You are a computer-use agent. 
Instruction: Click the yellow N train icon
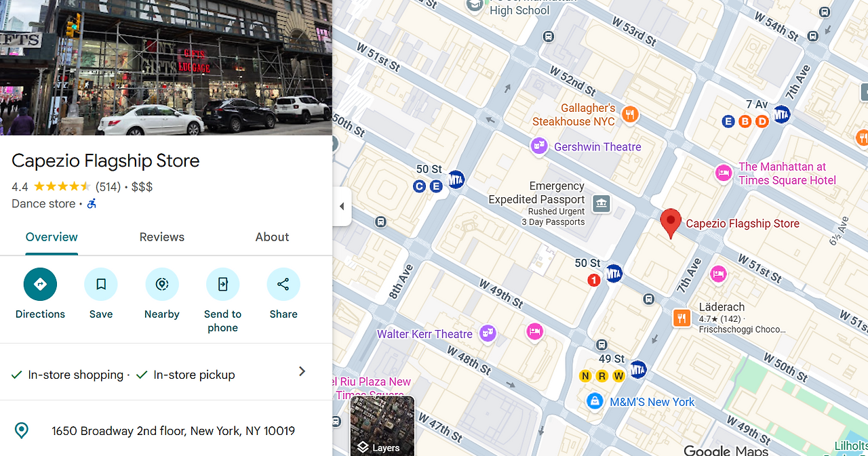pyautogui.click(x=585, y=376)
